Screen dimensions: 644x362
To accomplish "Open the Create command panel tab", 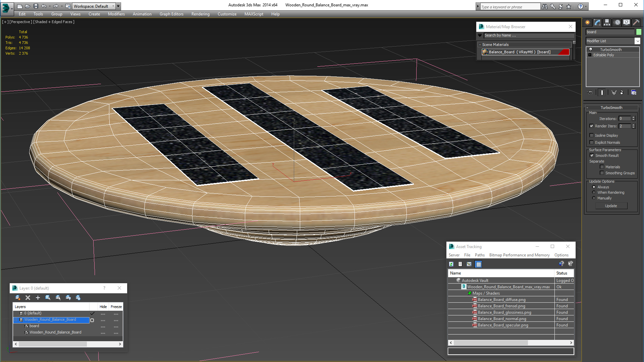I will tap(588, 22).
